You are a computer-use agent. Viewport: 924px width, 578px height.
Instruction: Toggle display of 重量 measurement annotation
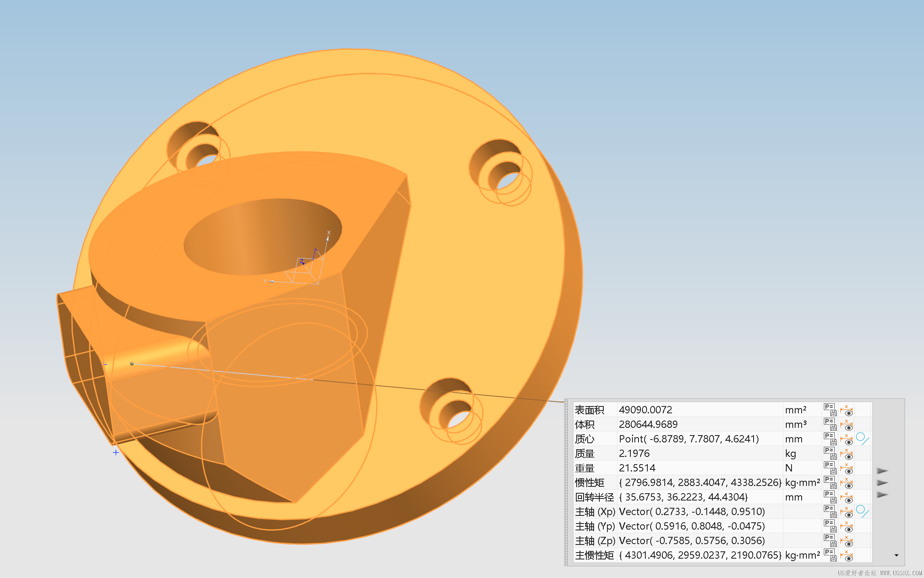[846, 468]
